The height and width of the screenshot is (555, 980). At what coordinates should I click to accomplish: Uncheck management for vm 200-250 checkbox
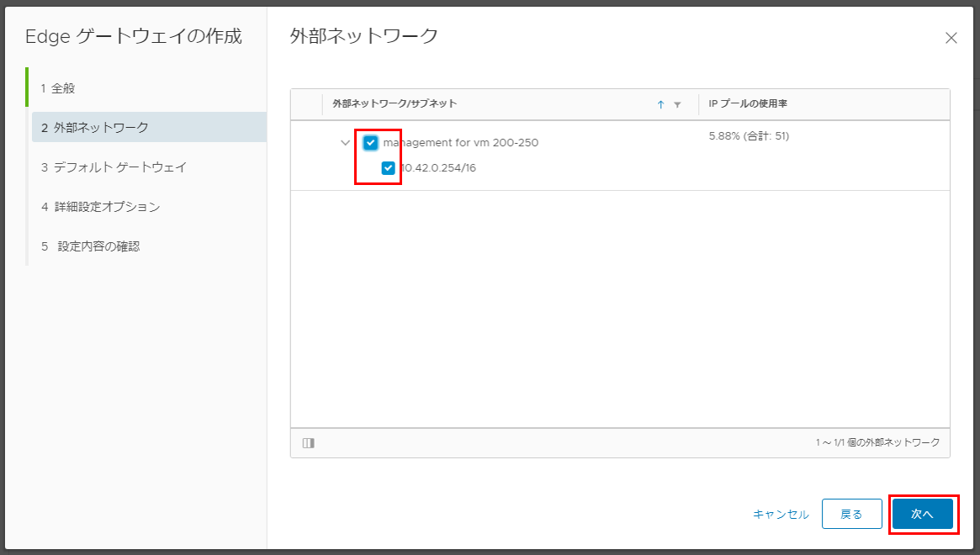[371, 142]
